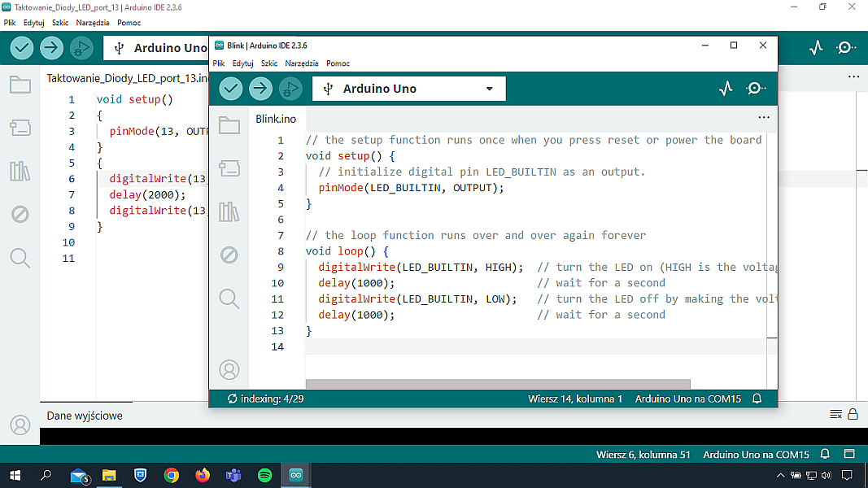Open Narzędzia menu in Blink window
Viewport: 868px width, 488px height.
pos(302,63)
